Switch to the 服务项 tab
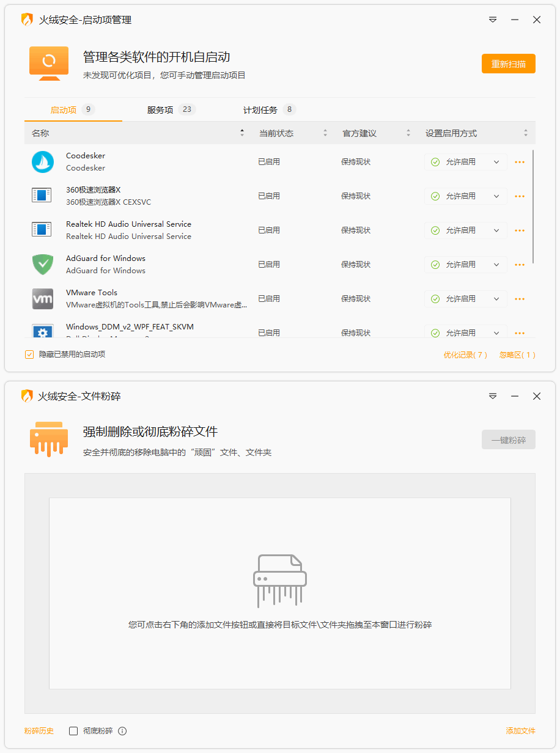This screenshot has height=753, width=560. coord(171,110)
